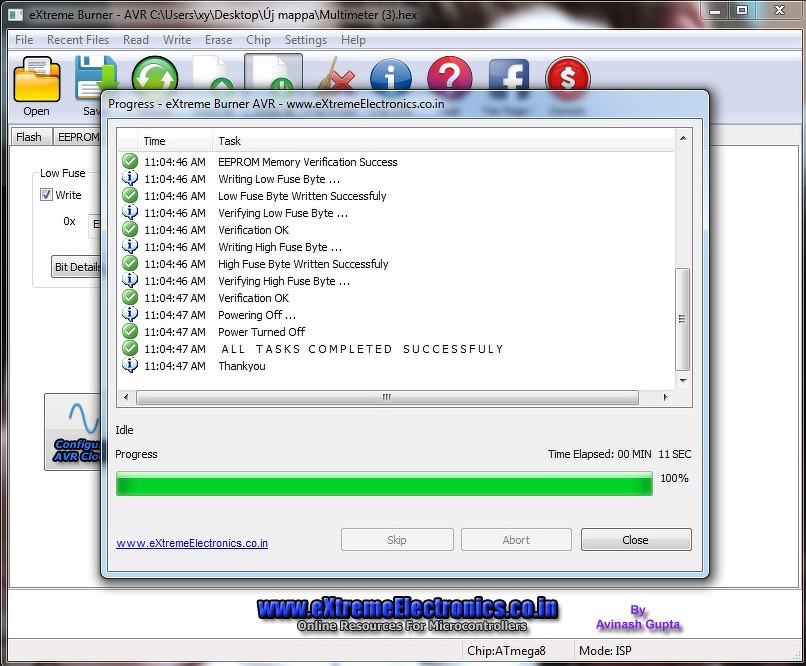Click the 'Mode: ISP' status bar entry
Screen dimensions: 806x666
tap(605, 651)
